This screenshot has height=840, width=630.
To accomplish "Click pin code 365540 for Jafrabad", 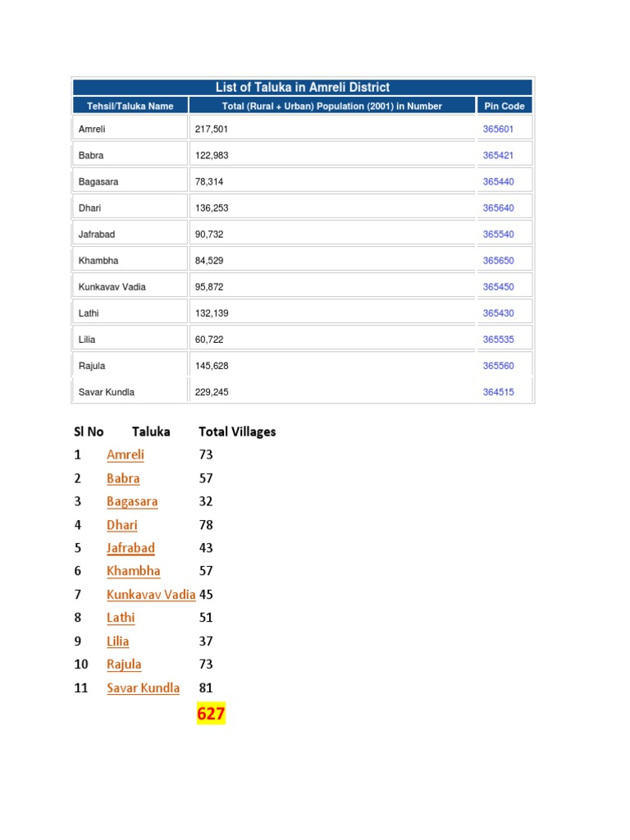I will tap(498, 234).
